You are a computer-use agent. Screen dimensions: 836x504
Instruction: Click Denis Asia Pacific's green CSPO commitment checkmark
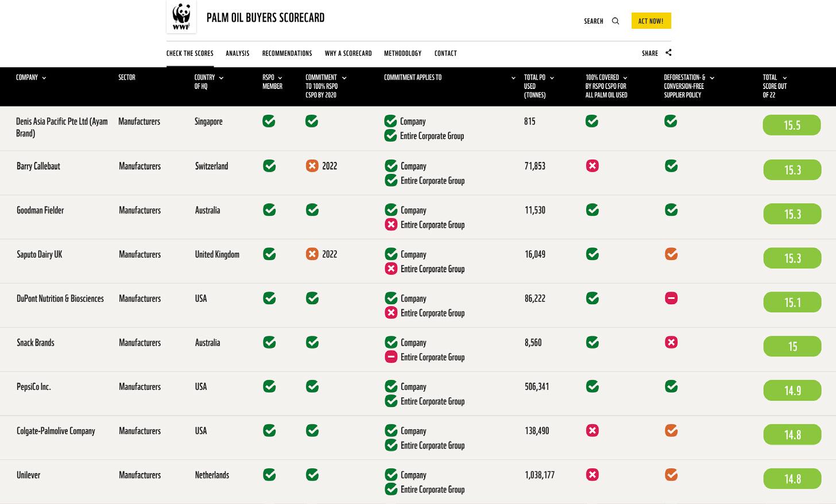(312, 121)
